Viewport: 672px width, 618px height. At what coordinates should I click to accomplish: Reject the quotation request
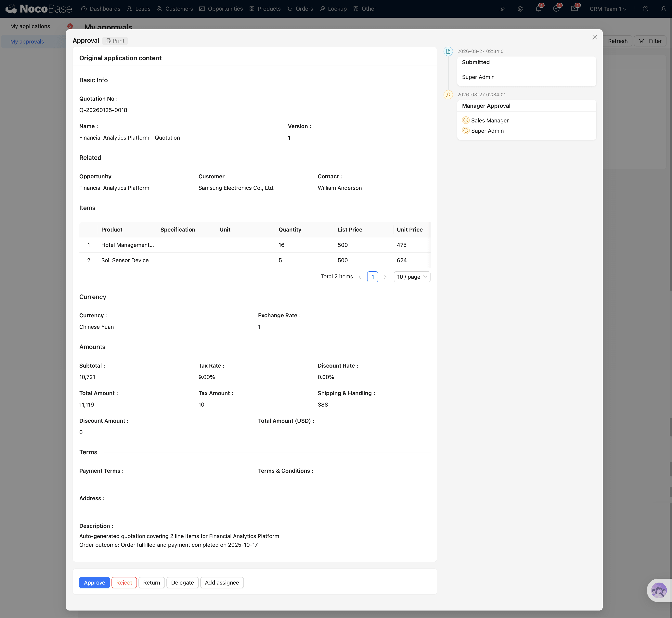pyautogui.click(x=124, y=583)
